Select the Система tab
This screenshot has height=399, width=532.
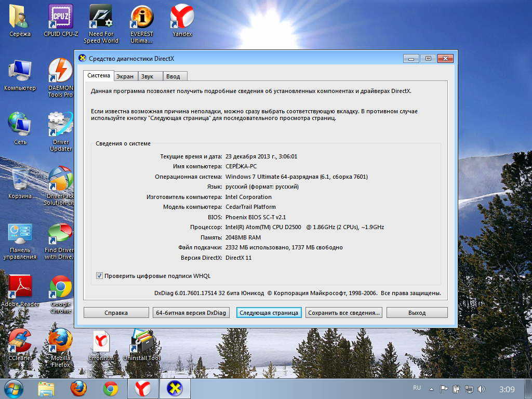coord(98,76)
